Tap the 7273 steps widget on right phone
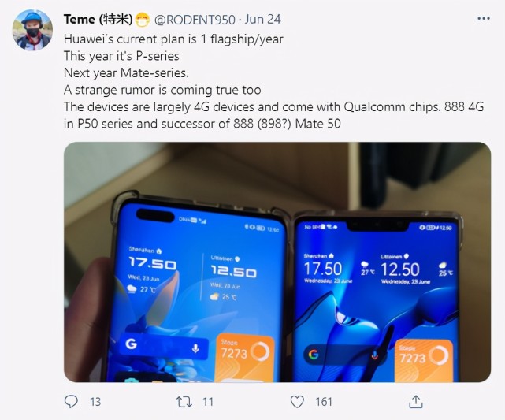The image size is (505, 420). tap(424, 361)
